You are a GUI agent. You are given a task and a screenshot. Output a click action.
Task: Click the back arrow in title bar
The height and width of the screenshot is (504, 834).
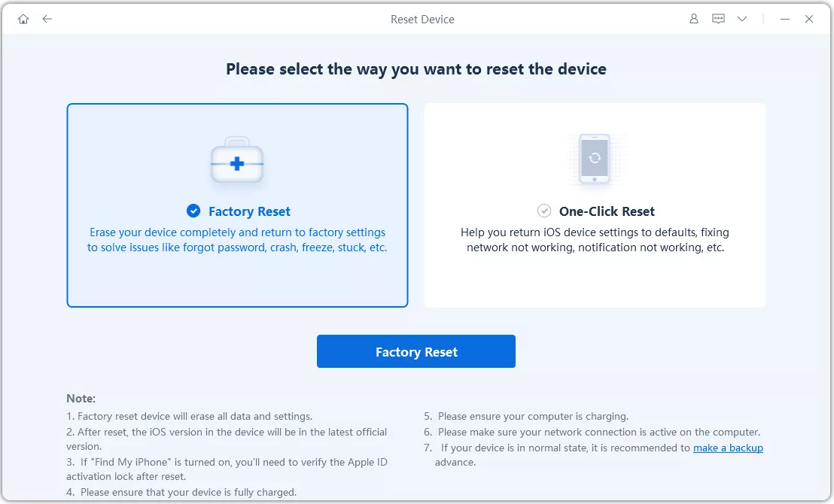(x=47, y=19)
